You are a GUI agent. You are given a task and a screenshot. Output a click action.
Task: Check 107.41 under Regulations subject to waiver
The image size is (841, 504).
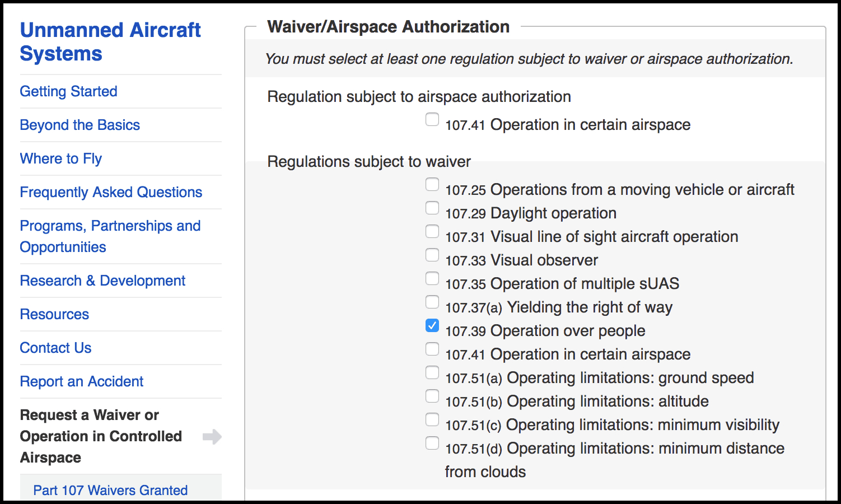pos(432,349)
